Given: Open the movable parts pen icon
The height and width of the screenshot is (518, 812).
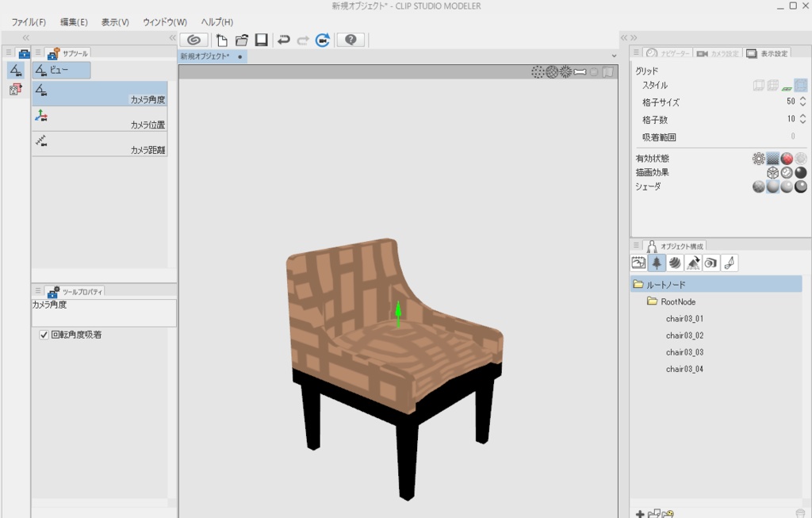Looking at the screenshot, I should pos(730,263).
